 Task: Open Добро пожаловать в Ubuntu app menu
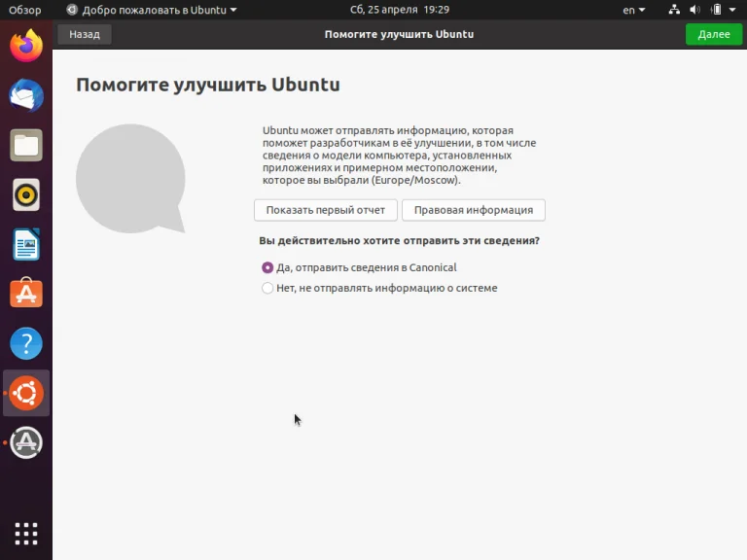coord(152,10)
